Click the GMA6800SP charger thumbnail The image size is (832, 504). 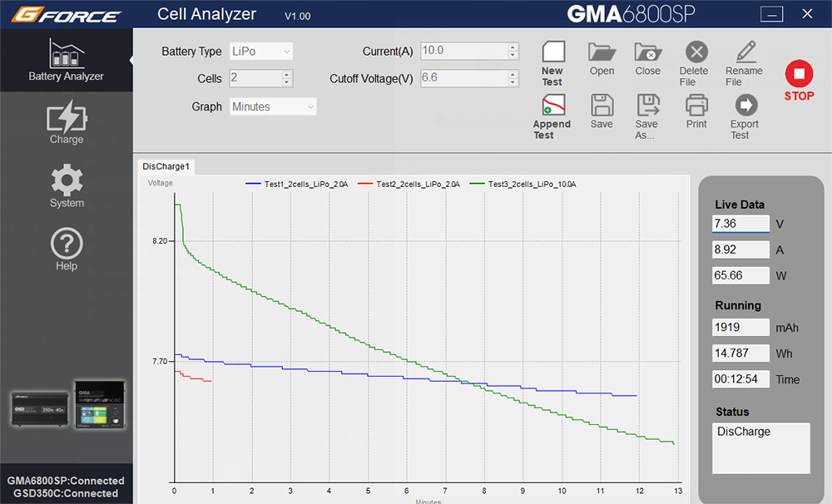[100, 404]
